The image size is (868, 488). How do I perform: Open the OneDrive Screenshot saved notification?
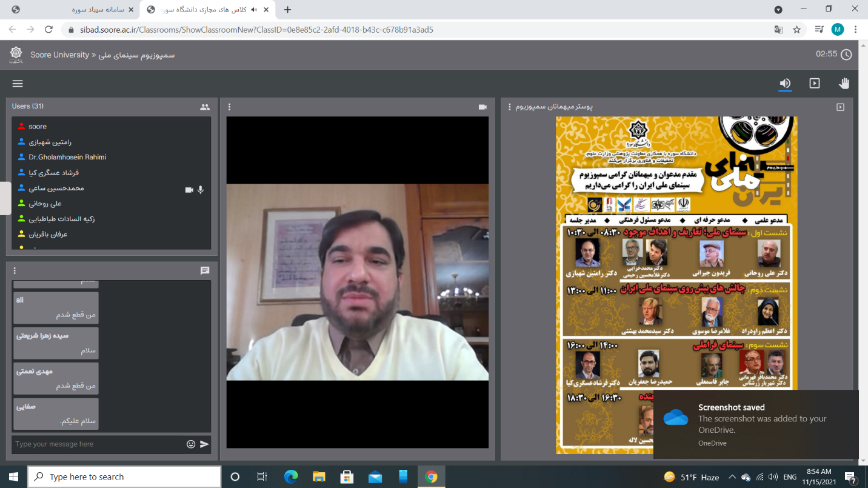click(756, 424)
